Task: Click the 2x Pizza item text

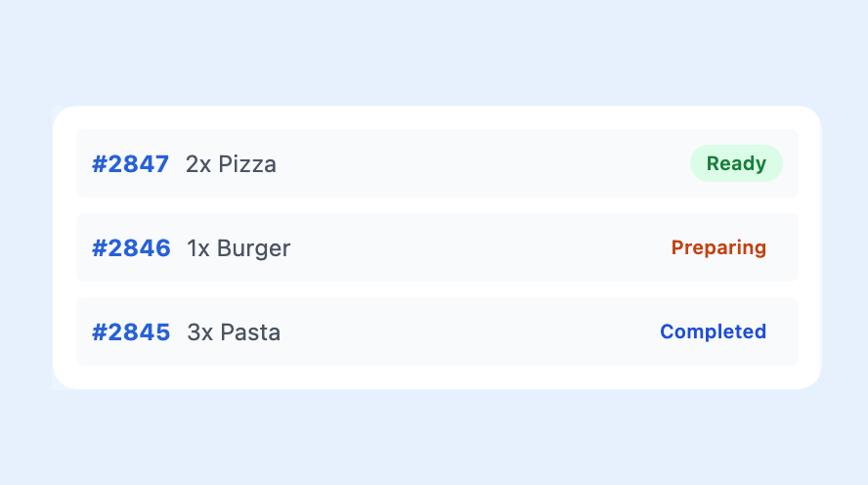Action: coord(231,164)
